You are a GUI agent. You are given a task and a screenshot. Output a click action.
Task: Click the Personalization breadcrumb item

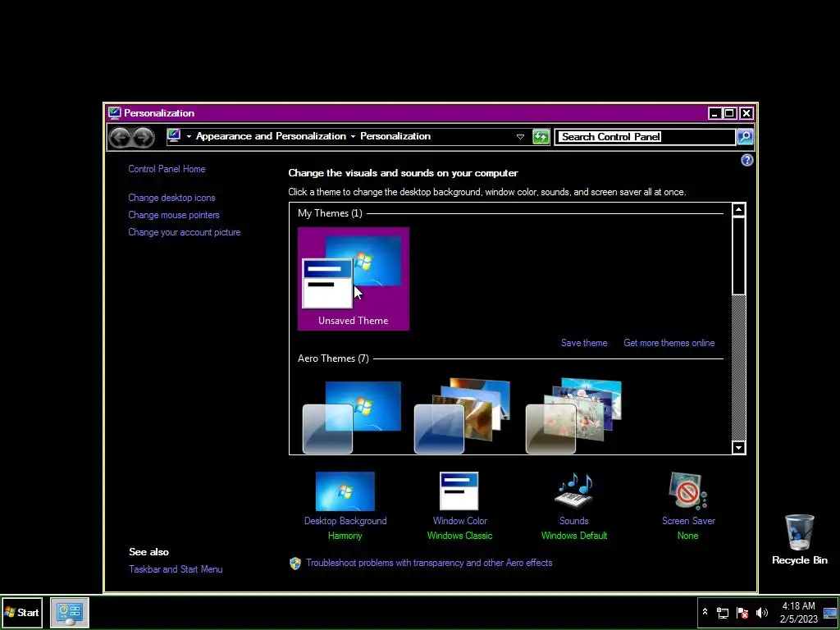395,136
